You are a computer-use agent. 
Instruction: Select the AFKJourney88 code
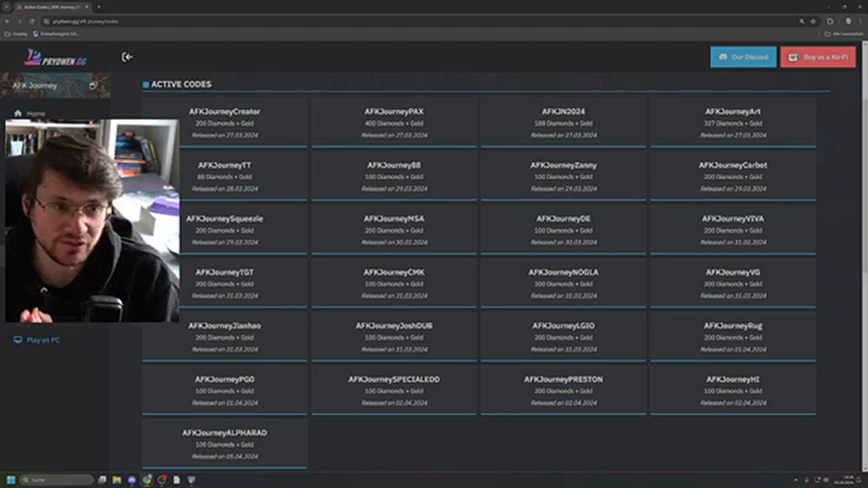[x=394, y=176]
